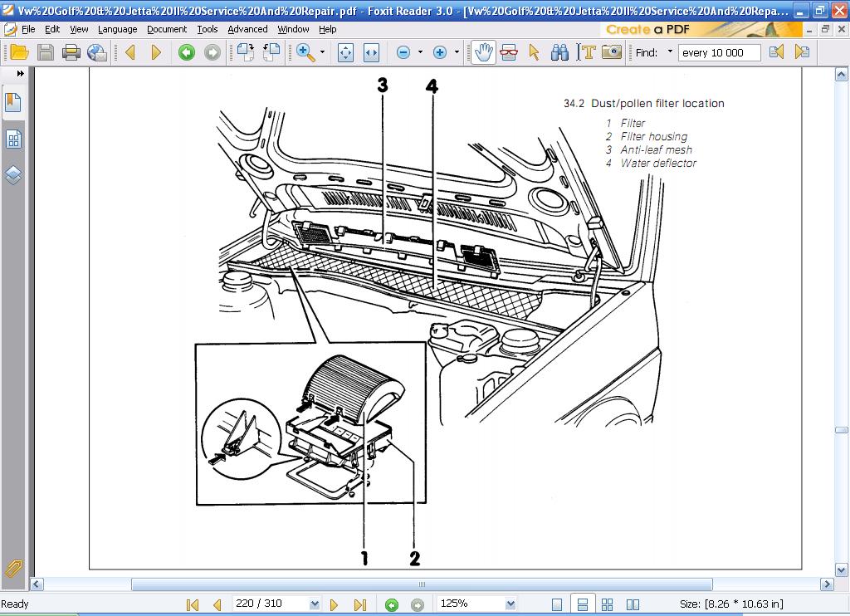Viewport: 850px width, 616px height.
Task: Open the Layers side panel
Action: [x=13, y=175]
